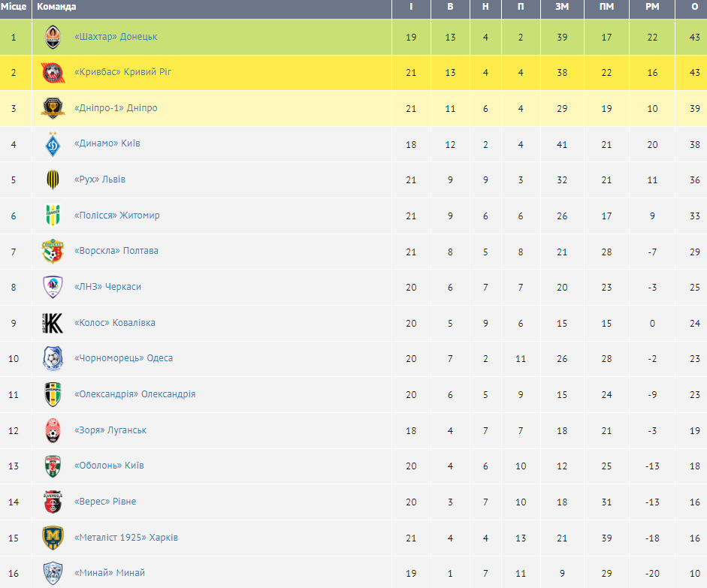Viewport: 707px width, 588px height.
Task: Open the «Олександрія» Олександрія link
Action: tap(134, 394)
